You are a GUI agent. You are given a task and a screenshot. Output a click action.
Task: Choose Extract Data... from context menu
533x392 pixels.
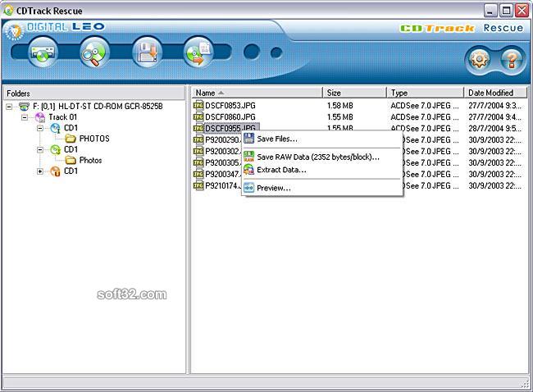322,170
